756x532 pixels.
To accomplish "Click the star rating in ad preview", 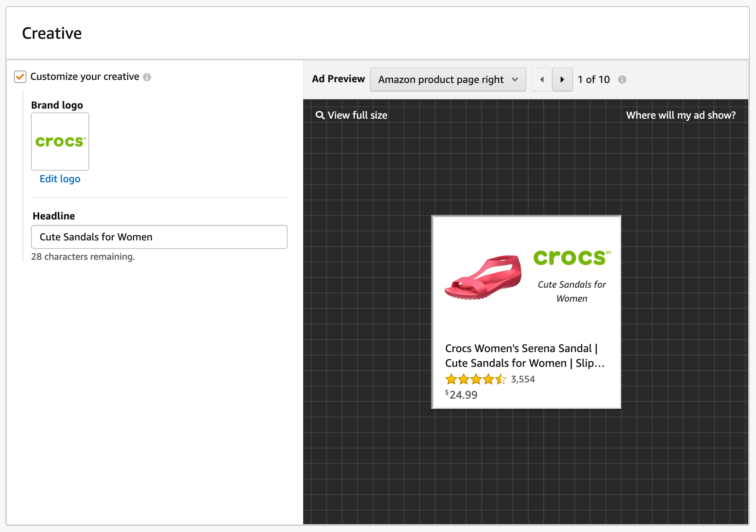I will click(x=476, y=379).
